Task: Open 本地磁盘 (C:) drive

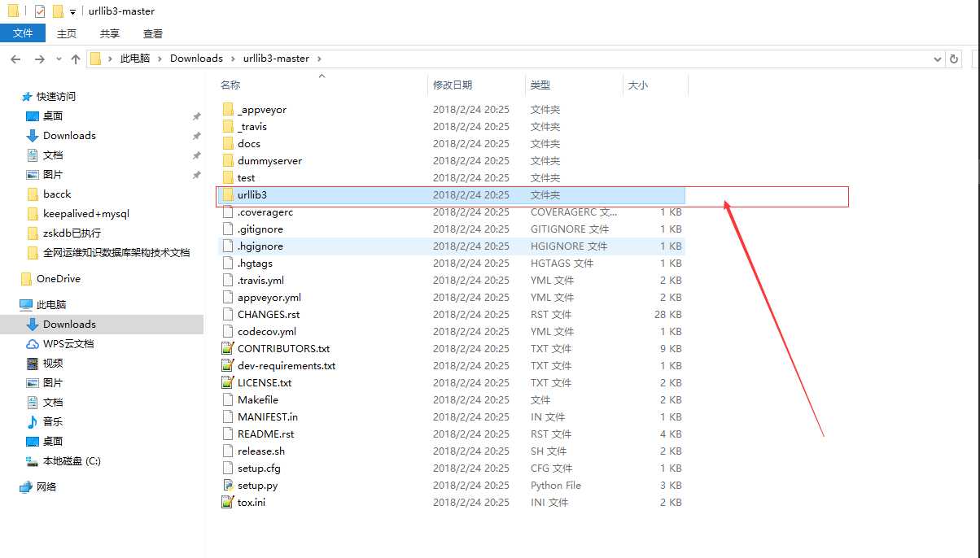Action: click(72, 460)
